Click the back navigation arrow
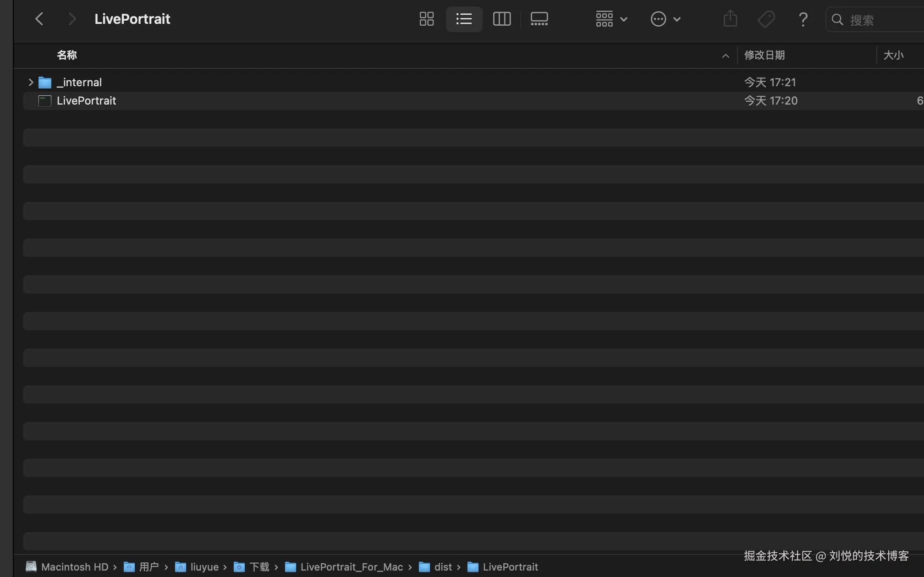This screenshot has width=924, height=577. 39,19
